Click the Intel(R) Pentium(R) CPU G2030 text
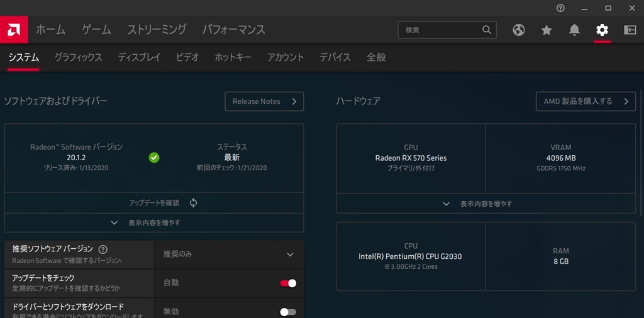The height and width of the screenshot is (318, 644). tap(410, 256)
